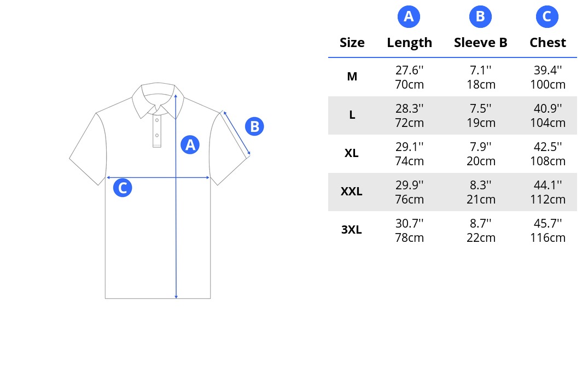Choose the 3XL size row label
Viewport: 588px width, 383px height.
pos(352,230)
